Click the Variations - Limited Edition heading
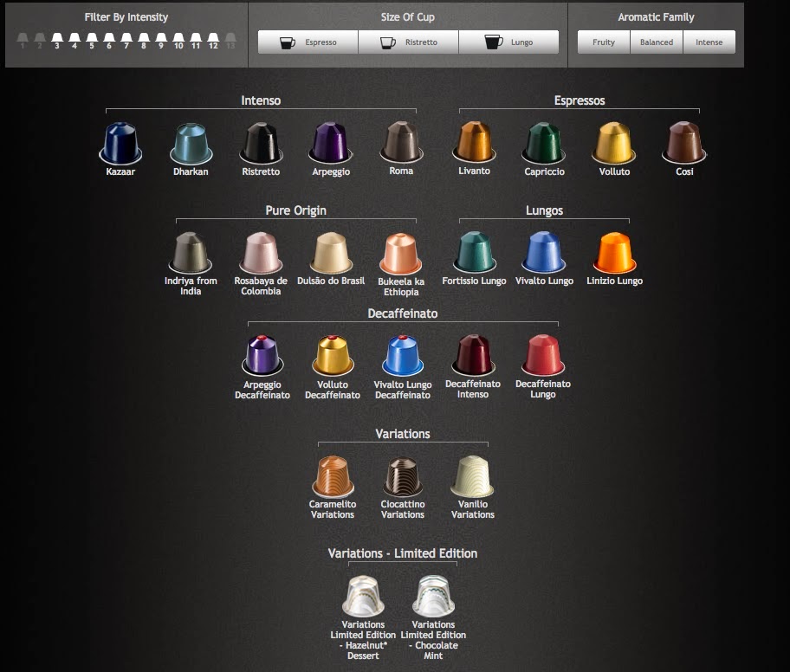Screen dimensions: 790x672 tap(403, 553)
